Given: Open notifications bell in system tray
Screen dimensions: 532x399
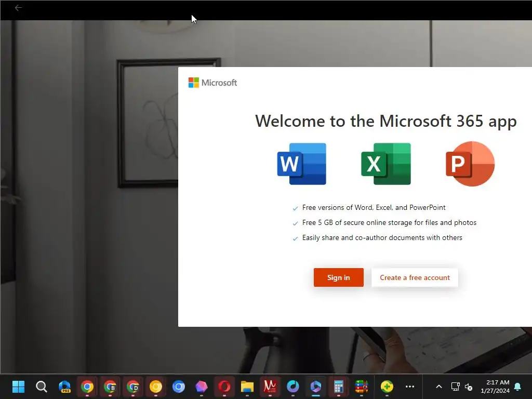Looking at the screenshot, I should 518,387.
